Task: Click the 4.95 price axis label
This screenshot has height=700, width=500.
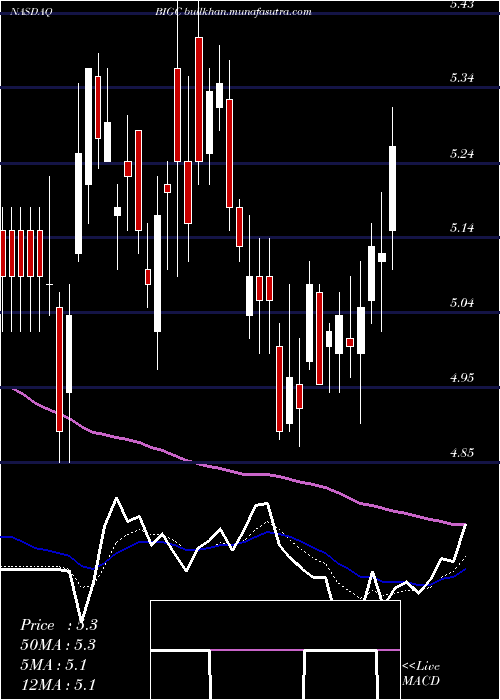Action: [462, 378]
